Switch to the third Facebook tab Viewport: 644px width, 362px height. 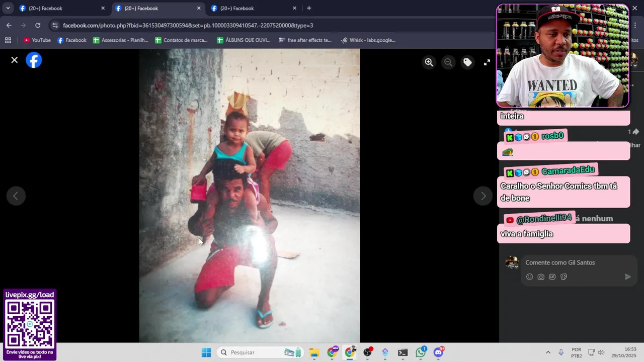(x=252, y=8)
